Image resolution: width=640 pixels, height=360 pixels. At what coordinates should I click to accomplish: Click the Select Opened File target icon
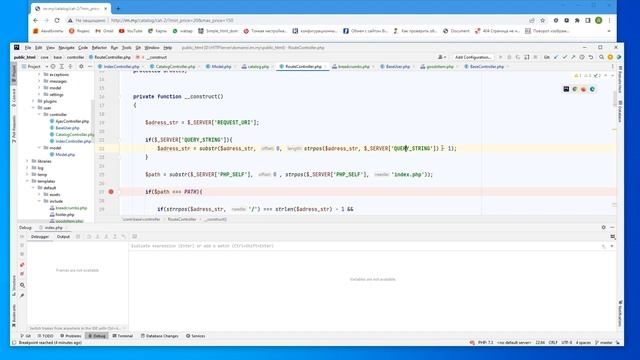[x=53, y=67]
